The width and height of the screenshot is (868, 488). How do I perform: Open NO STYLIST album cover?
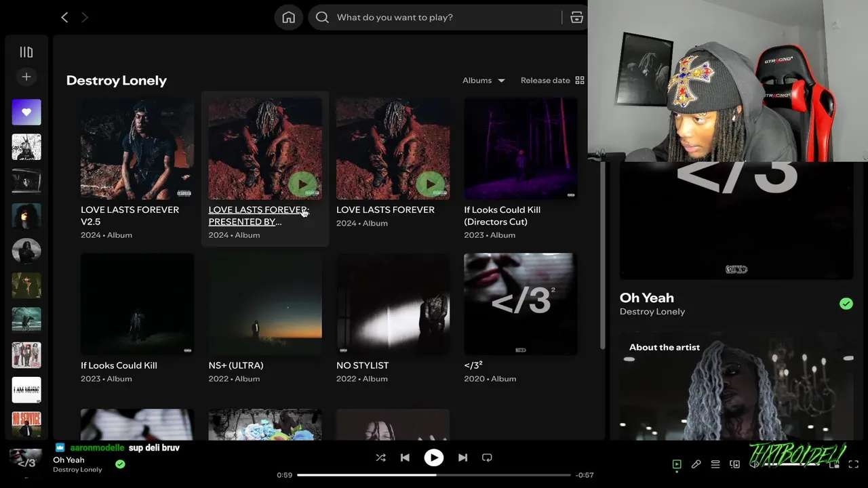pos(393,304)
